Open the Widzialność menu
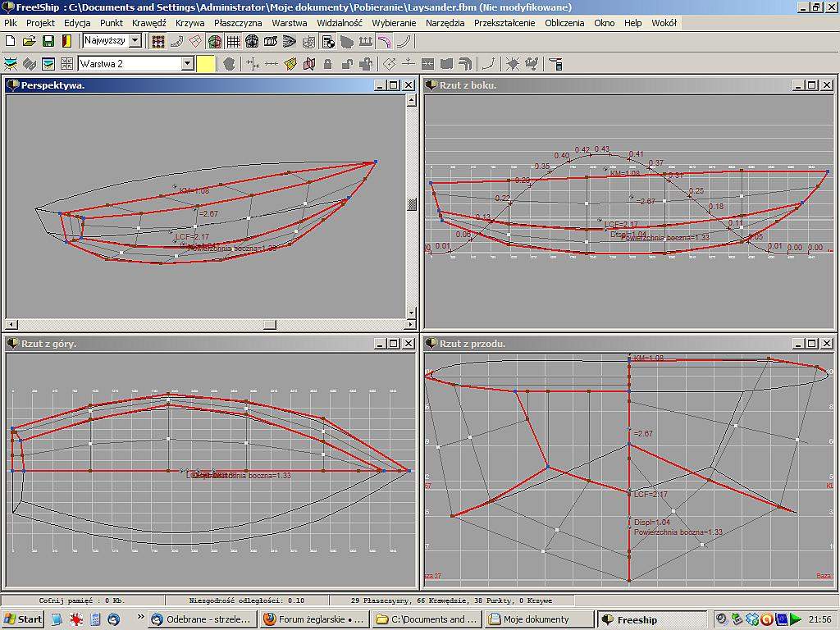Image resolution: width=840 pixels, height=630 pixels. tap(340, 23)
